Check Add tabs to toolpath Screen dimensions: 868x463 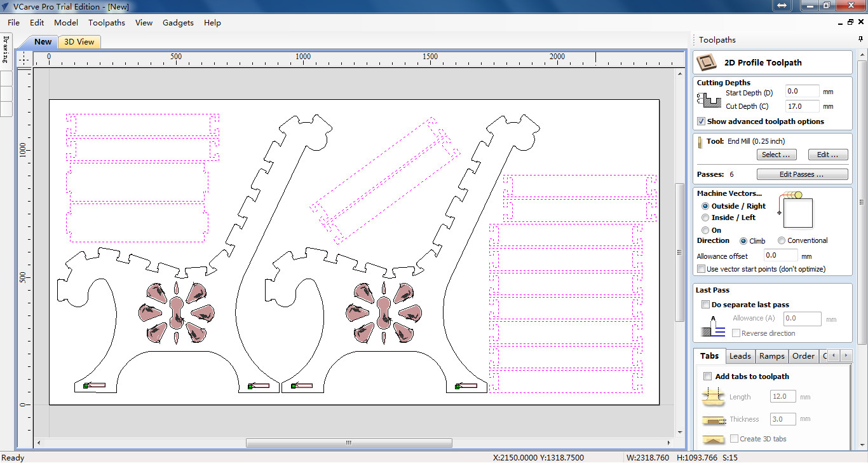pyautogui.click(x=708, y=377)
